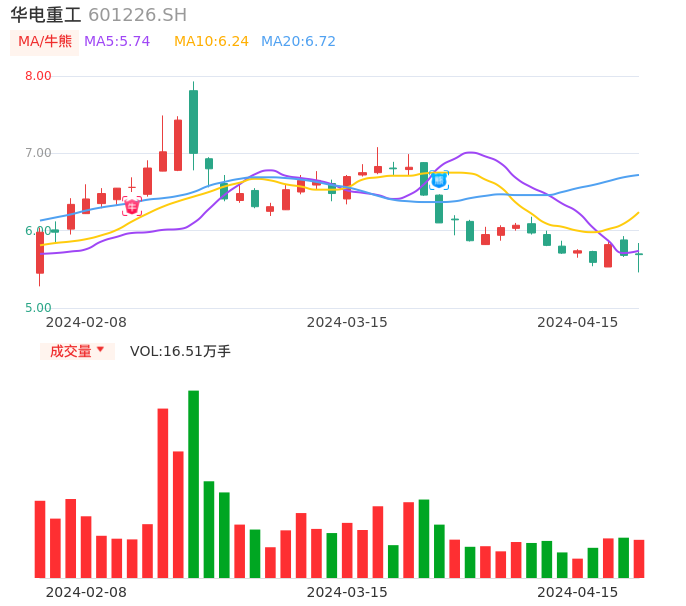Click the pink bull market marker icon
The image size is (686, 606).
coord(132,207)
